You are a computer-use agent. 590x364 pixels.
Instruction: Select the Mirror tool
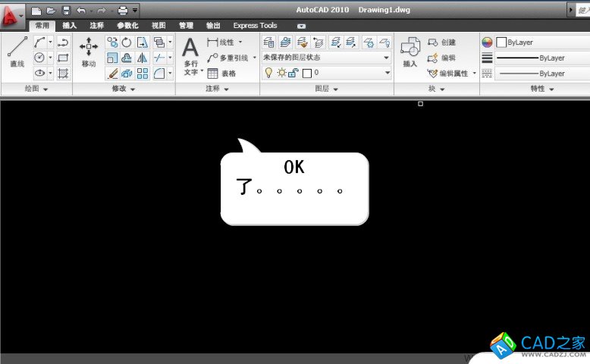(143, 58)
